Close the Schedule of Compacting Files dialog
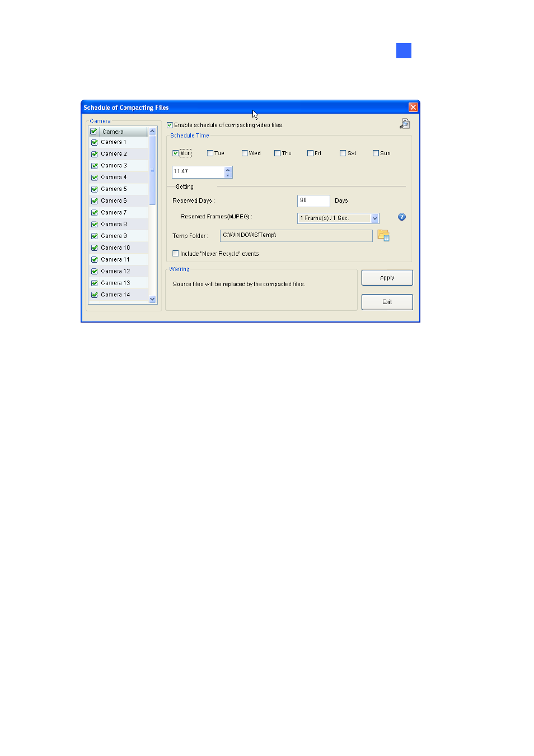534x756 pixels. (413, 107)
